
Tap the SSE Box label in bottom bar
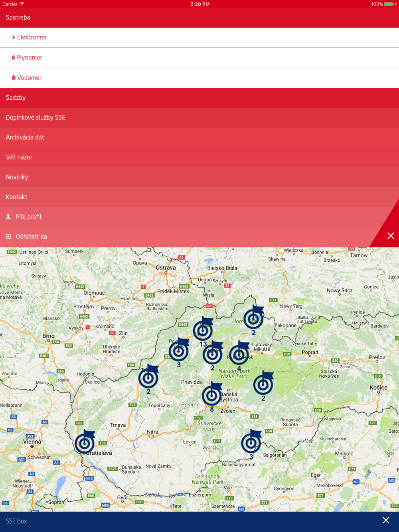pos(16,521)
